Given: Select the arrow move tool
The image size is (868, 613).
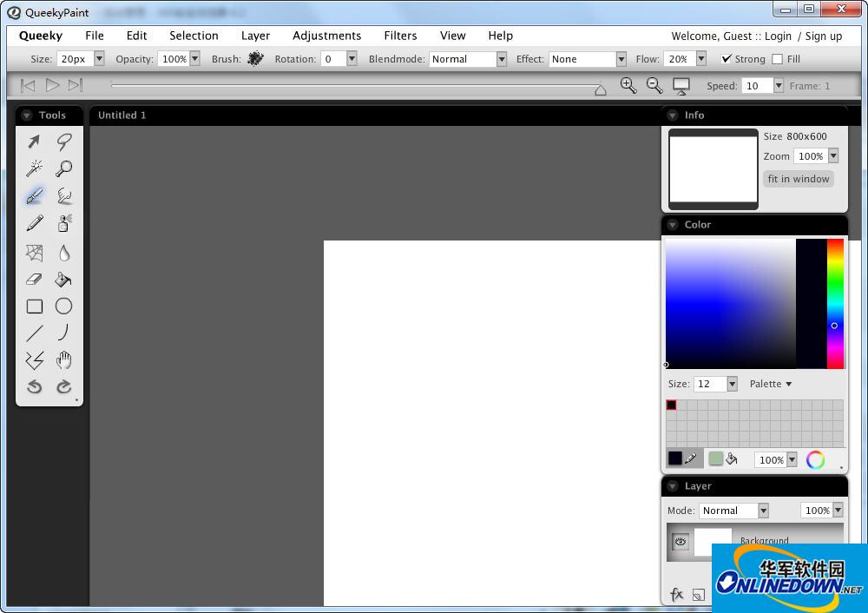Looking at the screenshot, I should 34,142.
